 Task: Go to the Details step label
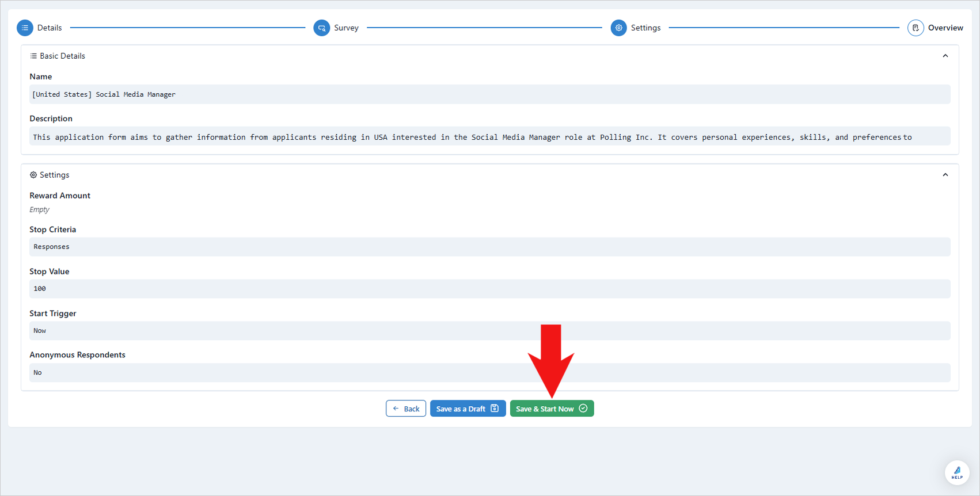50,28
